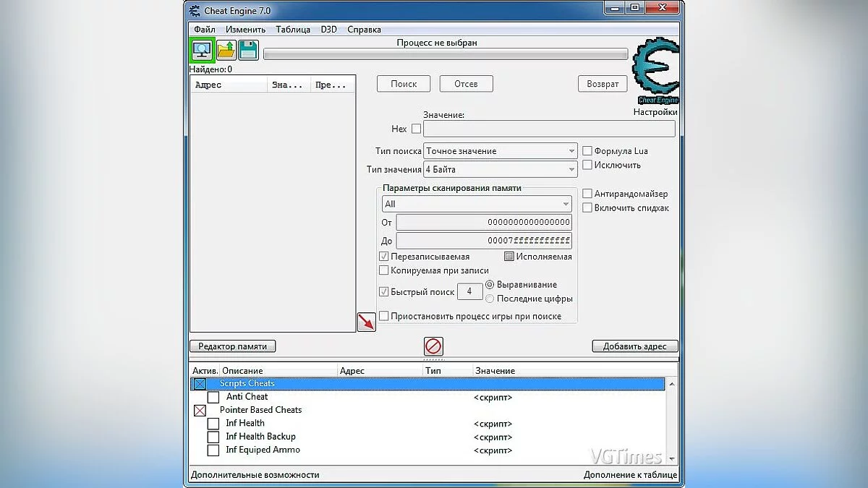Select the Последние цифры radio button
868x488 pixels.
[x=490, y=298]
